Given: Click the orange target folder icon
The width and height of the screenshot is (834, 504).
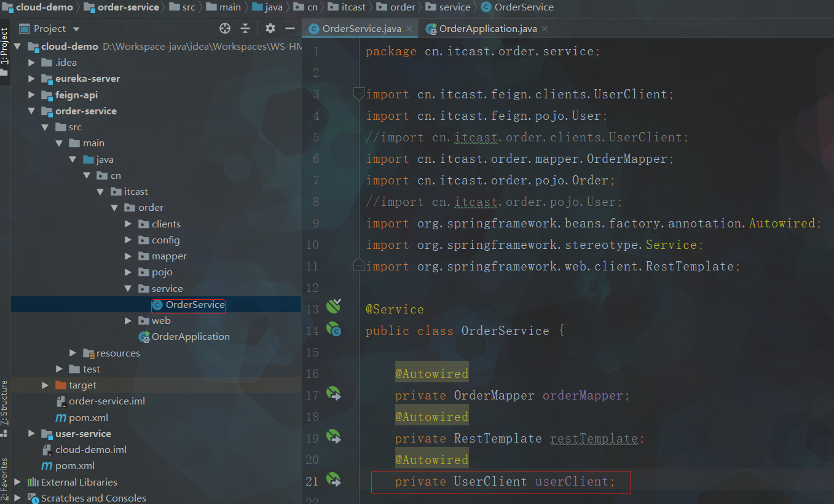Looking at the screenshot, I should [x=60, y=385].
